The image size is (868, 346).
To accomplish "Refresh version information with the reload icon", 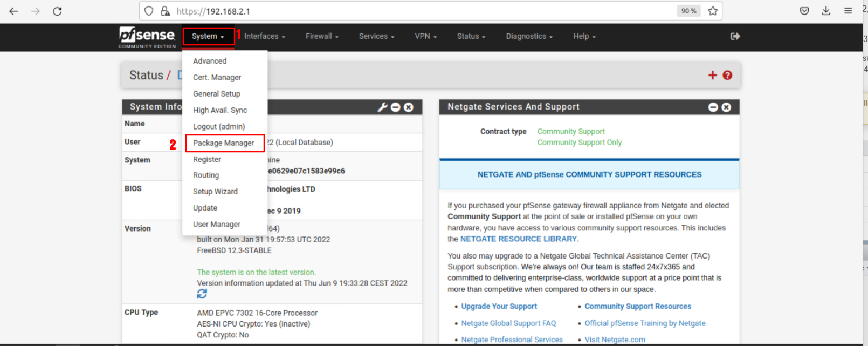I will pyautogui.click(x=202, y=294).
